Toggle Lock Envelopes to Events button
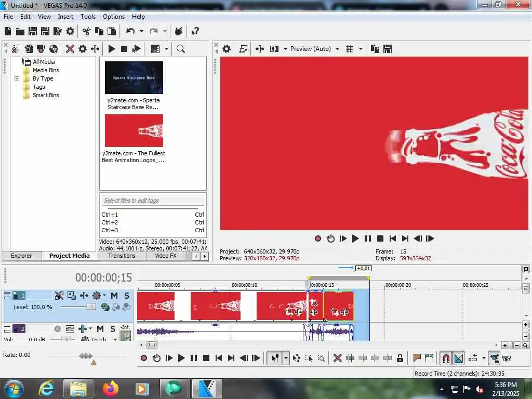Image resolution: width=532 pixels, height=399 pixels. click(x=495, y=358)
